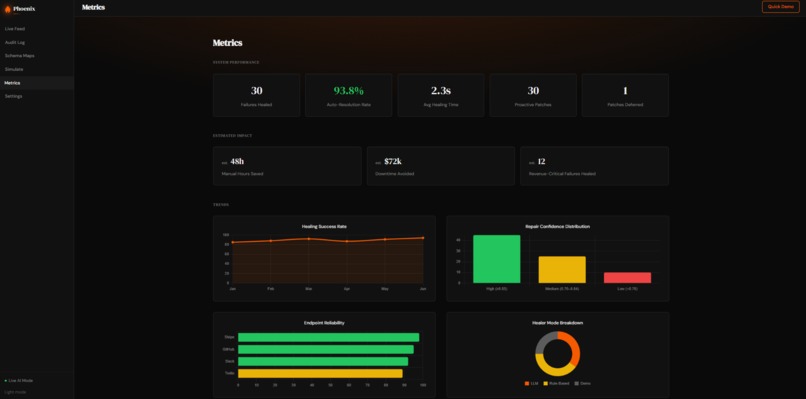
Task: Click the gray Demo donut segment
Action: 544,340
